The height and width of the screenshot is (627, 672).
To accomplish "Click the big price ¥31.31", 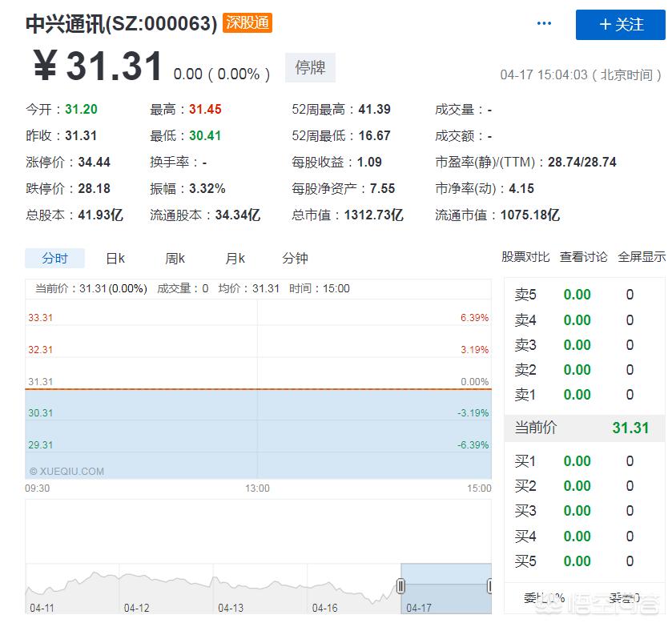I will click(x=98, y=66).
